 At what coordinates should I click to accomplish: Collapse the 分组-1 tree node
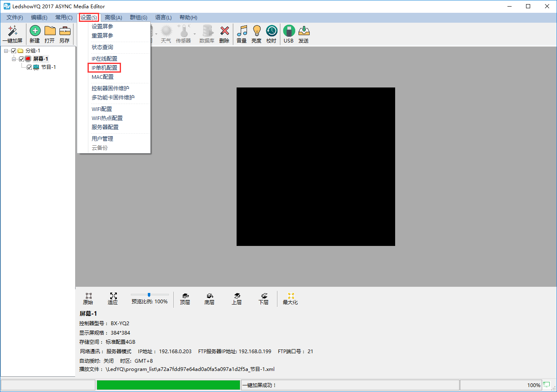(x=6, y=51)
